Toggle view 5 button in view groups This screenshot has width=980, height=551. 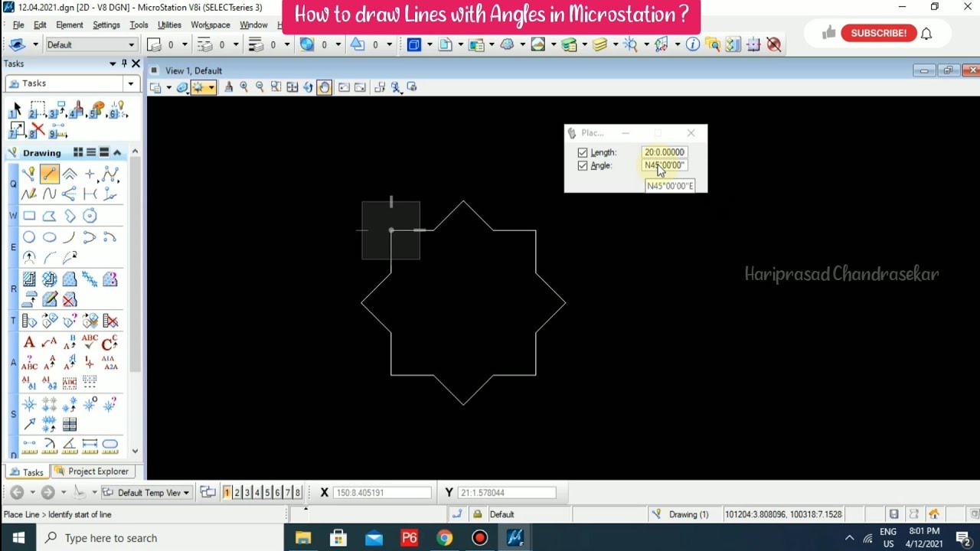coord(267,493)
